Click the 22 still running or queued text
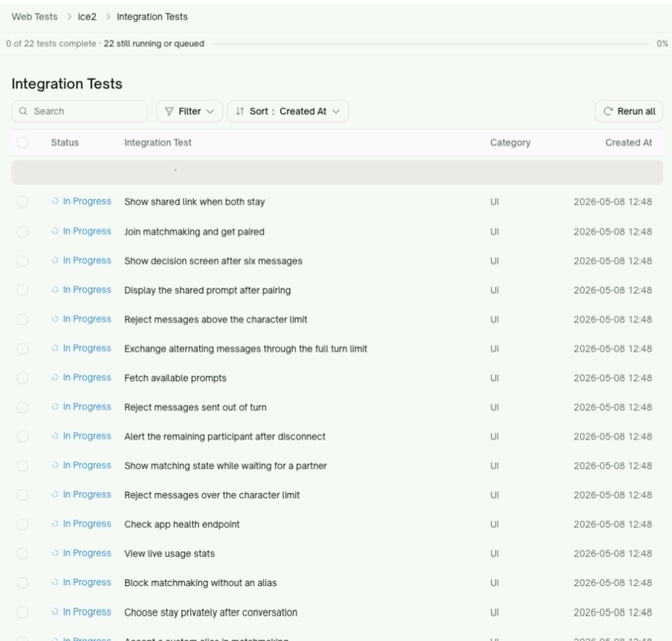This screenshot has width=672, height=641. (154, 44)
